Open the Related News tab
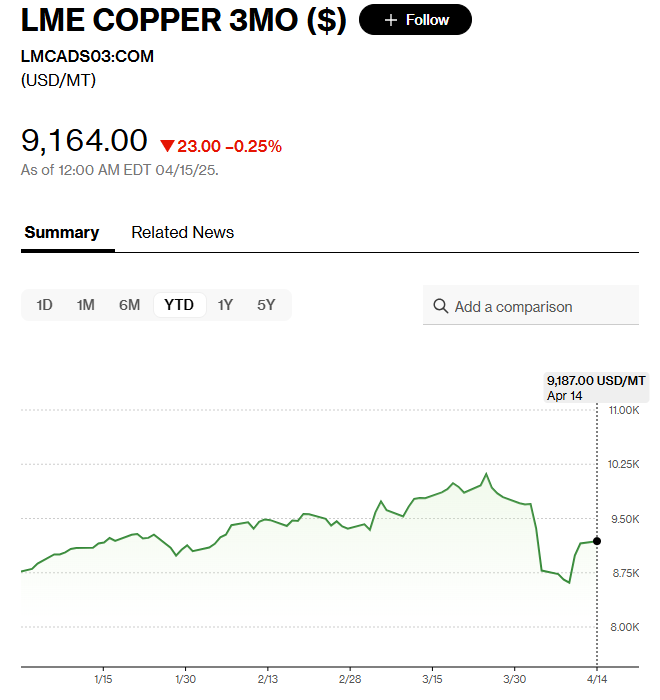This screenshot has height=700, width=660. (x=182, y=232)
